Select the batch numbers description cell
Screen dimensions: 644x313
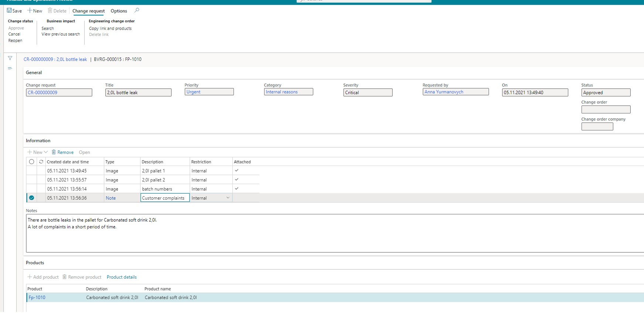coord(165,189)
